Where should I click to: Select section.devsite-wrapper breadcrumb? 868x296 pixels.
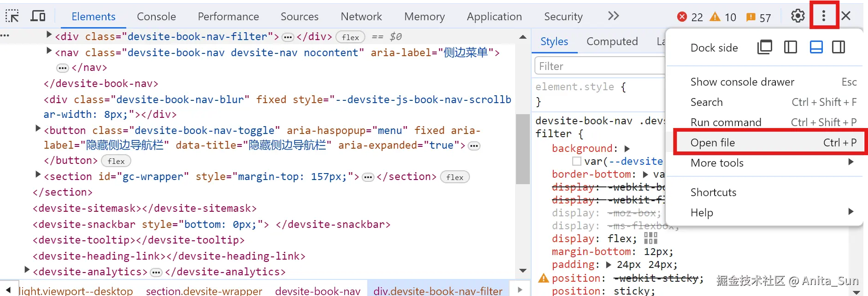pos(204,290)
